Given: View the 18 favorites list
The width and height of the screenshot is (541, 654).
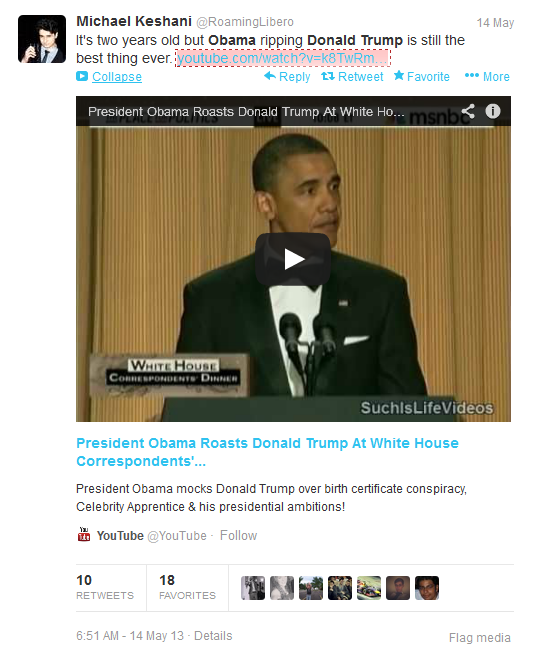Looking at the screenshot, I should pos(187,588).
